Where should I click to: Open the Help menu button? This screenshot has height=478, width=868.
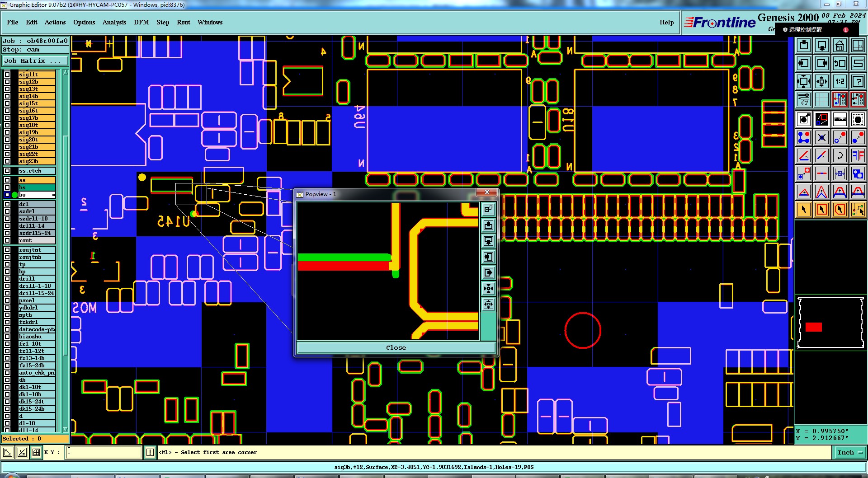(x=666, y=22)
